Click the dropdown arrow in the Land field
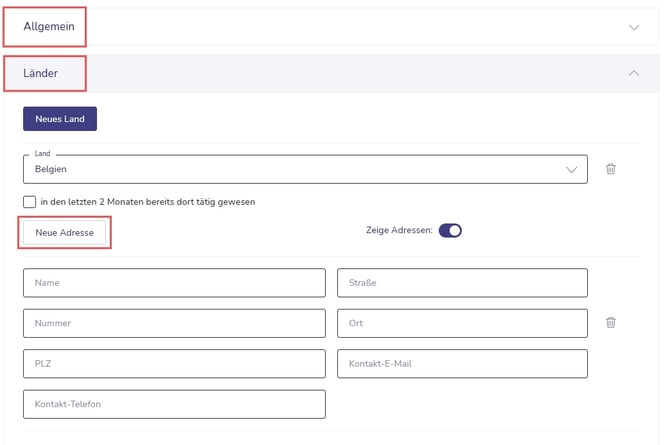 [572, 170]
